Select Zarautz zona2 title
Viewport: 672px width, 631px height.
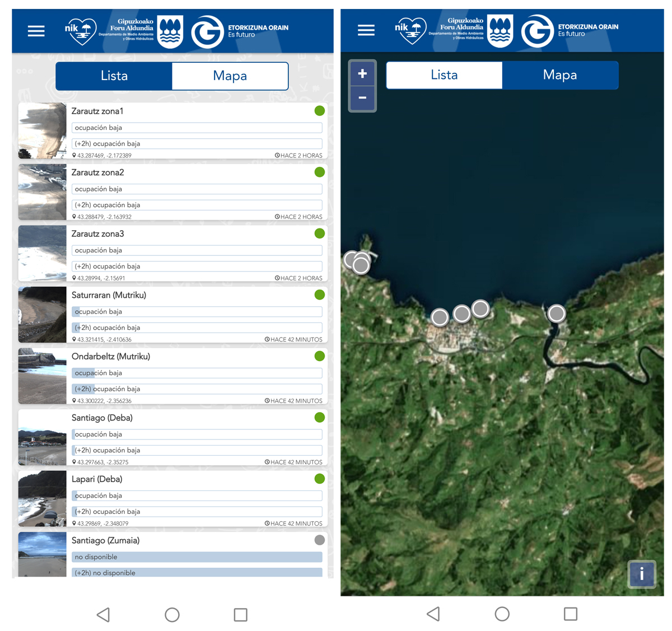pyautogui.click(x=98, y=172)
